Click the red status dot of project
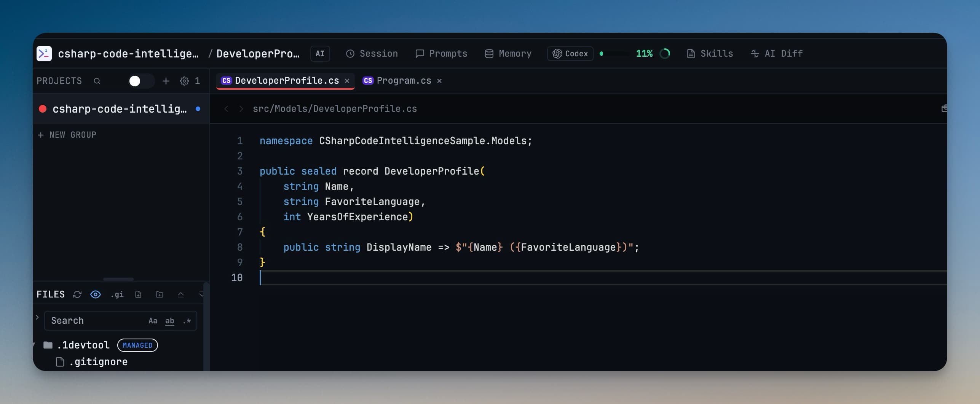Image resolution: width=980 pixels, height=404 pixels. tap(43, 109)
